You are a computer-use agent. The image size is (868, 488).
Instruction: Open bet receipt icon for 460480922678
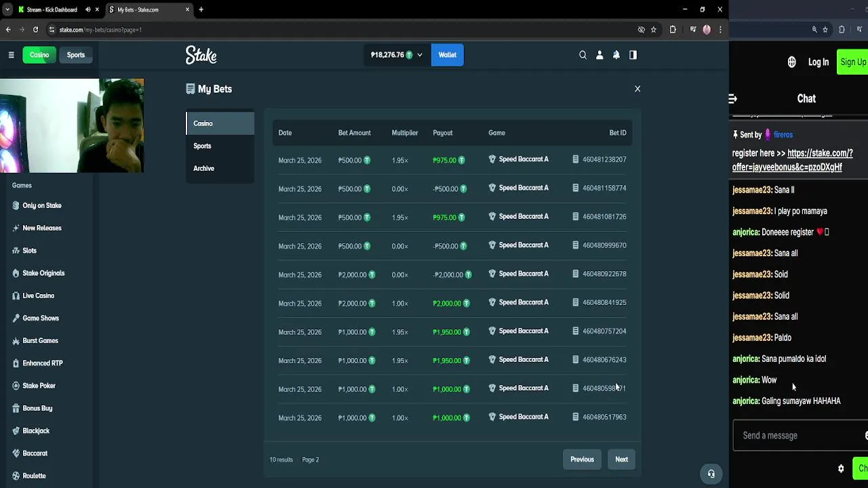576,274
